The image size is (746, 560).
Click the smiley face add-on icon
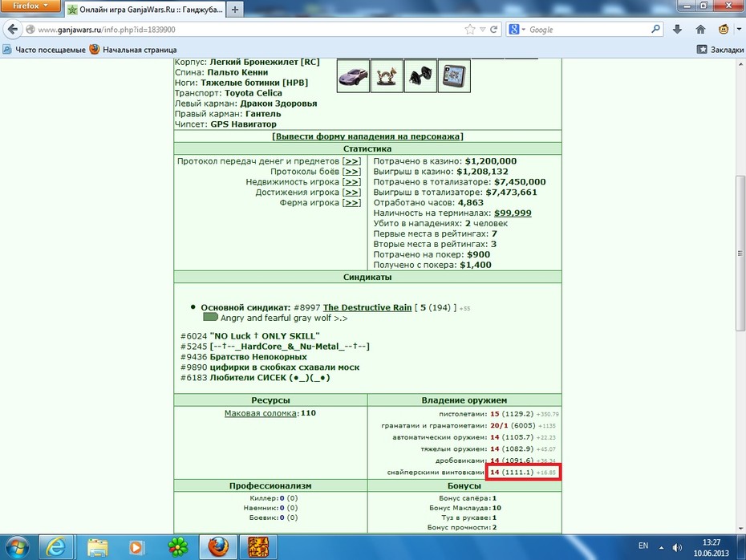724,30
